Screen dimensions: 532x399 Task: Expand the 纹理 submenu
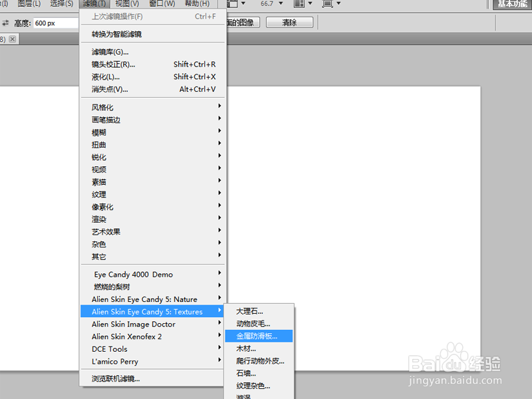coord(153,194)
